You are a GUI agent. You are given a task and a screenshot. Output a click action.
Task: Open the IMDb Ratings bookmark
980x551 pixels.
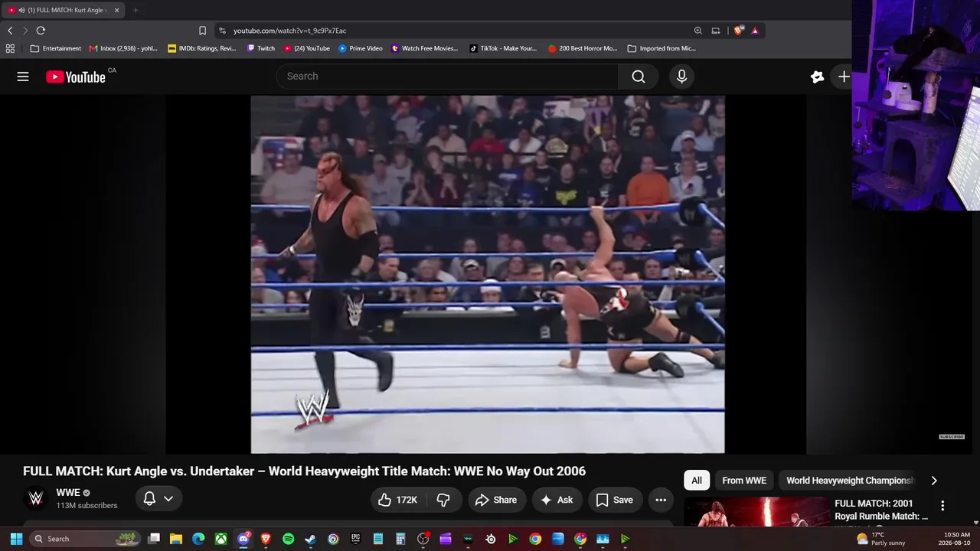coord(202,48)
